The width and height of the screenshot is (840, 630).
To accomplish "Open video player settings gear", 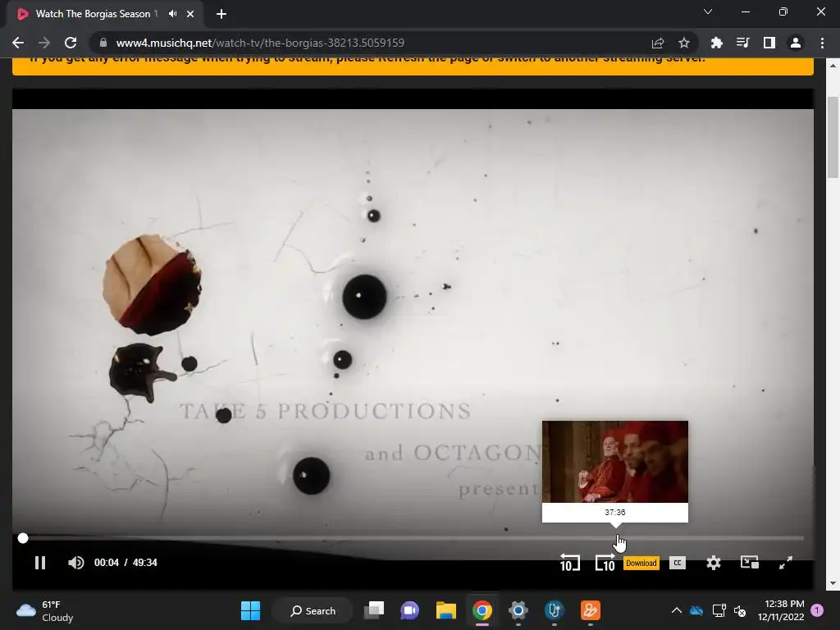I will tap(713, 563).
